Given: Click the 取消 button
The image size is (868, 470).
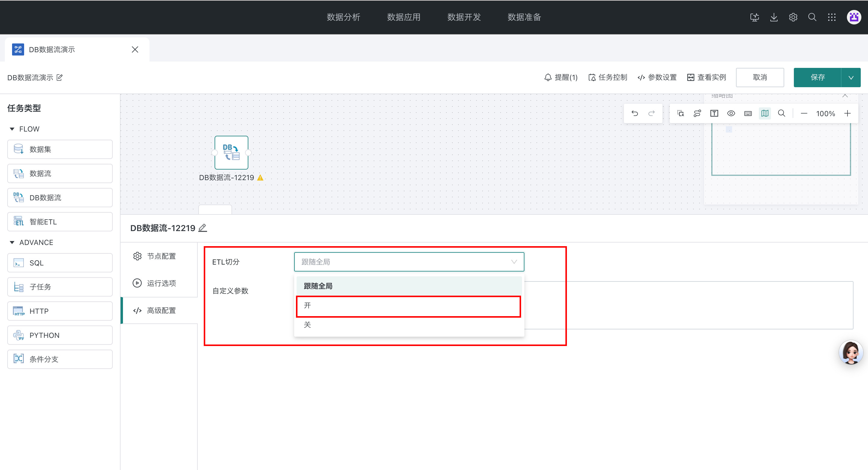Looking at the screenshot, I should (x=759, y=78).
